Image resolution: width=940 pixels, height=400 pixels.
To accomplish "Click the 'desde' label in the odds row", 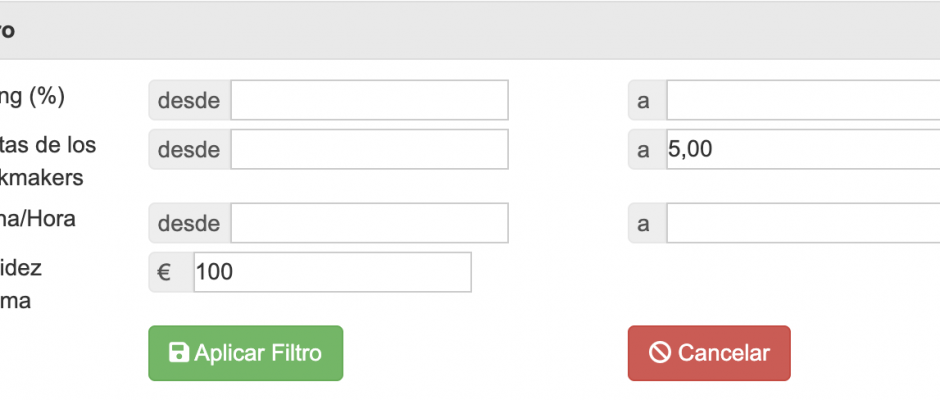I will pos(189,150).
